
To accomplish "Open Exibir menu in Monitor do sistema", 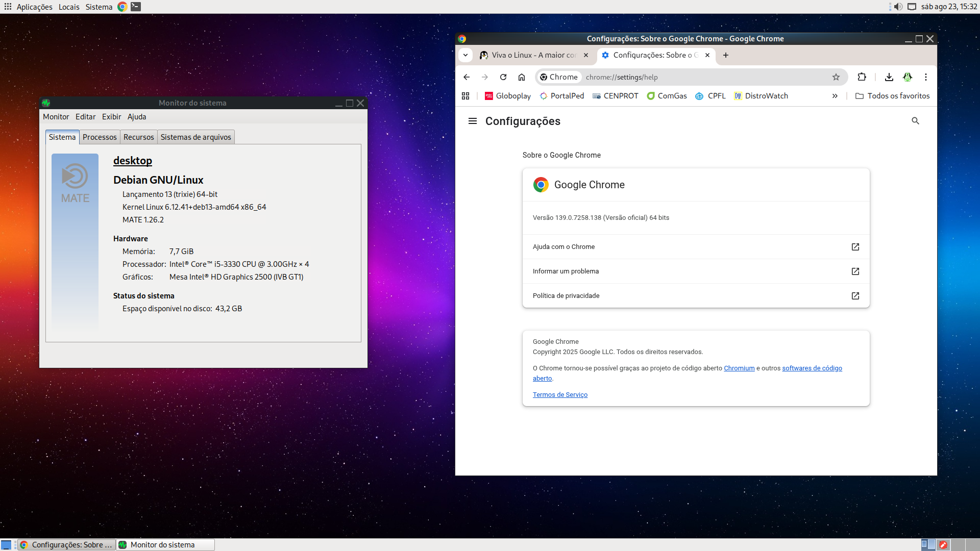I will tap(111, 117).
